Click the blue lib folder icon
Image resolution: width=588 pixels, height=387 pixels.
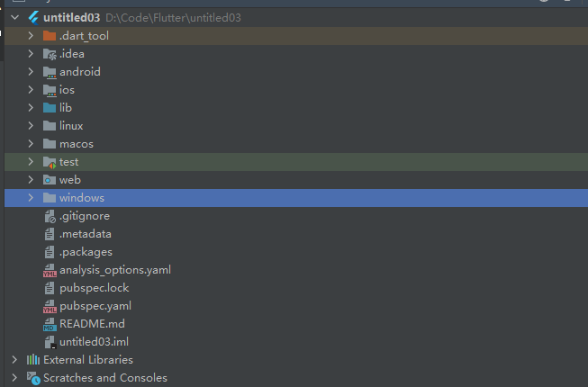tap(50, 107)
